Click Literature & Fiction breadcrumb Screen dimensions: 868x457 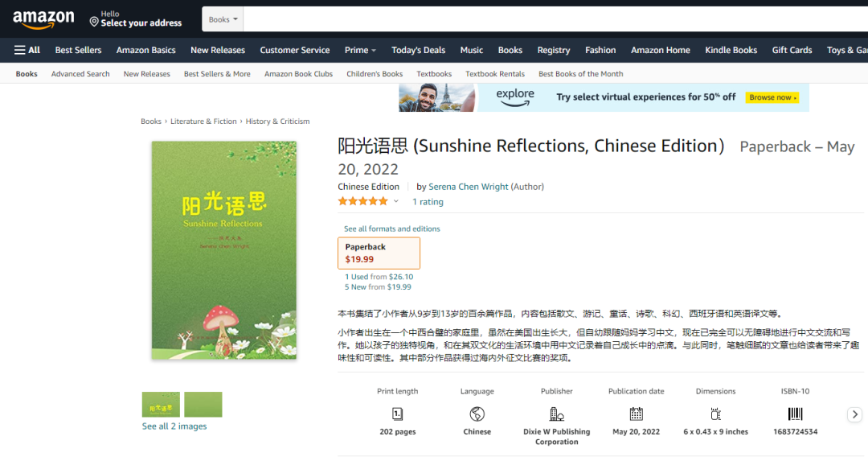click(203, 121)
